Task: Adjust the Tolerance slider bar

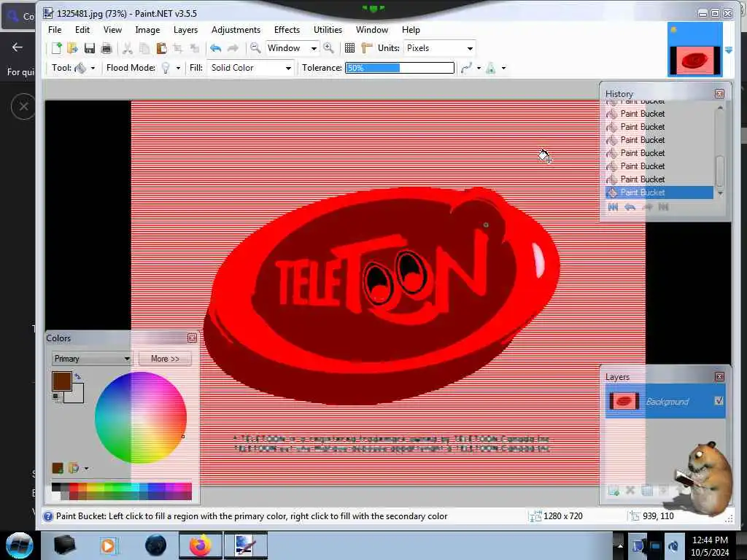Action: click(400, 68)
